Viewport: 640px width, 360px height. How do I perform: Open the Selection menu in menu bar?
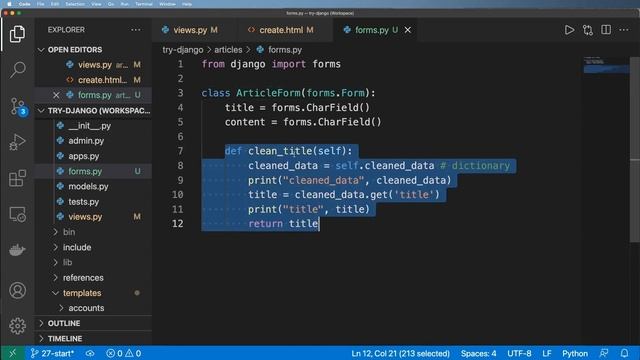coord(75,4)
